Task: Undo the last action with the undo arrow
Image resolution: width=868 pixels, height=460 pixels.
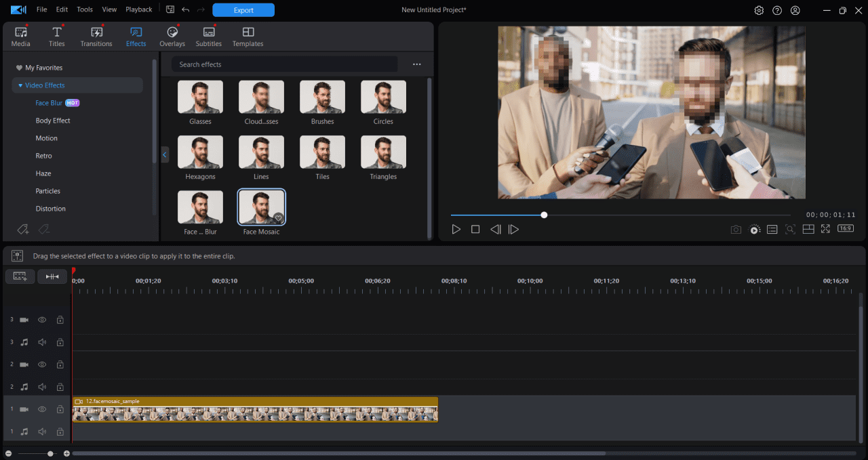Action: [x=184, y=9]
